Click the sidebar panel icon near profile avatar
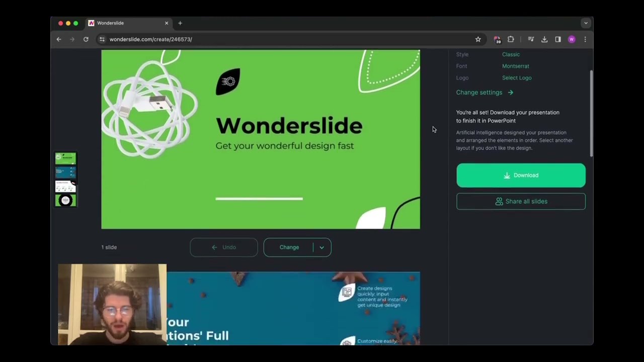The height and width of the screenshot is (362, 644). (x=558, y=39)
